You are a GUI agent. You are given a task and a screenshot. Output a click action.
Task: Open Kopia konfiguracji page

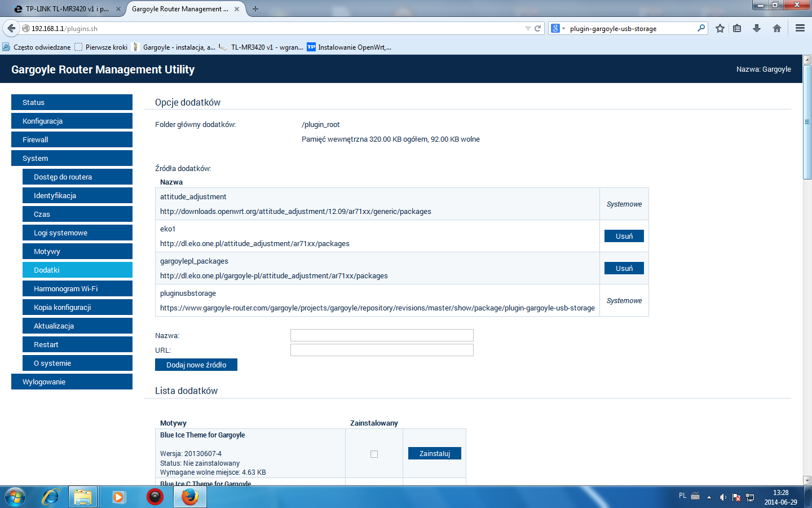[77, 307]
